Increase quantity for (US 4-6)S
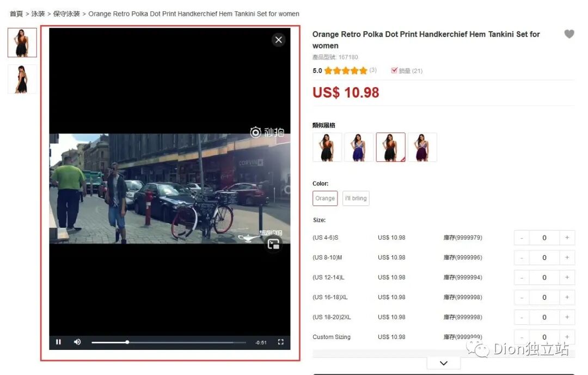This screenshot has width=588, height=375. (567, 238)
